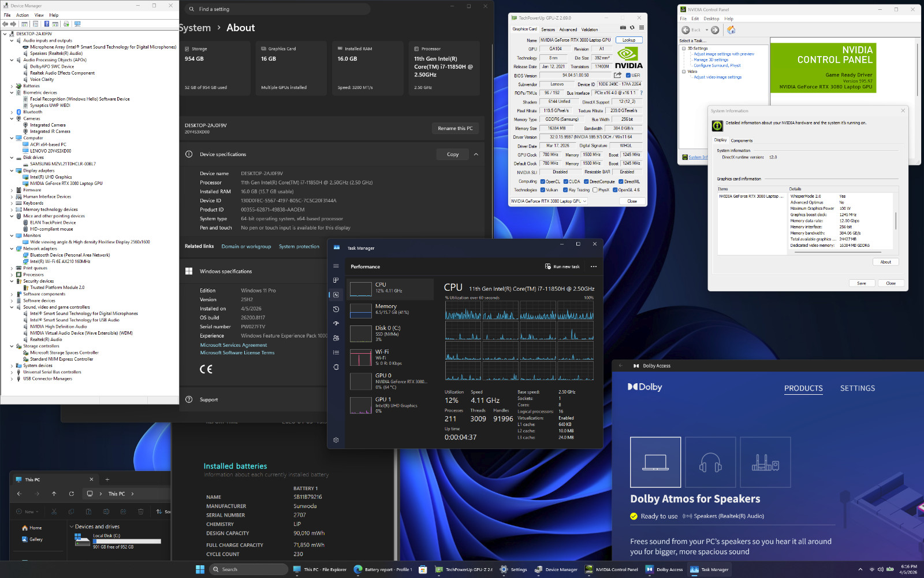Select the headphones tile in Dolby Access

click(x=710, y=462)
